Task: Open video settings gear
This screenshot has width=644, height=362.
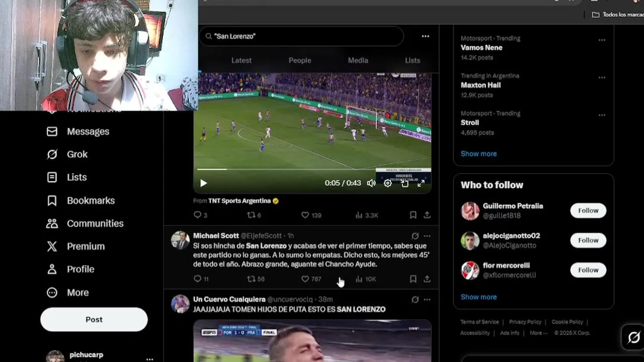Action: [x=388, y=184]
